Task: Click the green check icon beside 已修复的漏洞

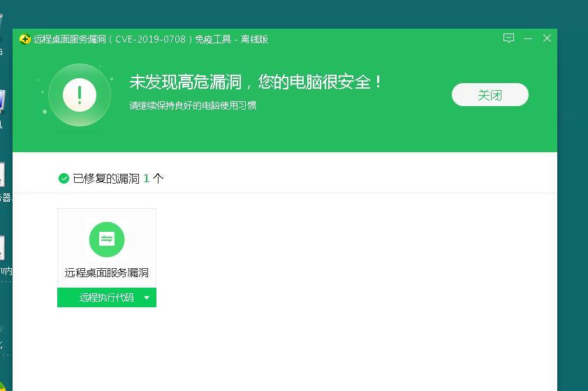Action: coord(64,179)
